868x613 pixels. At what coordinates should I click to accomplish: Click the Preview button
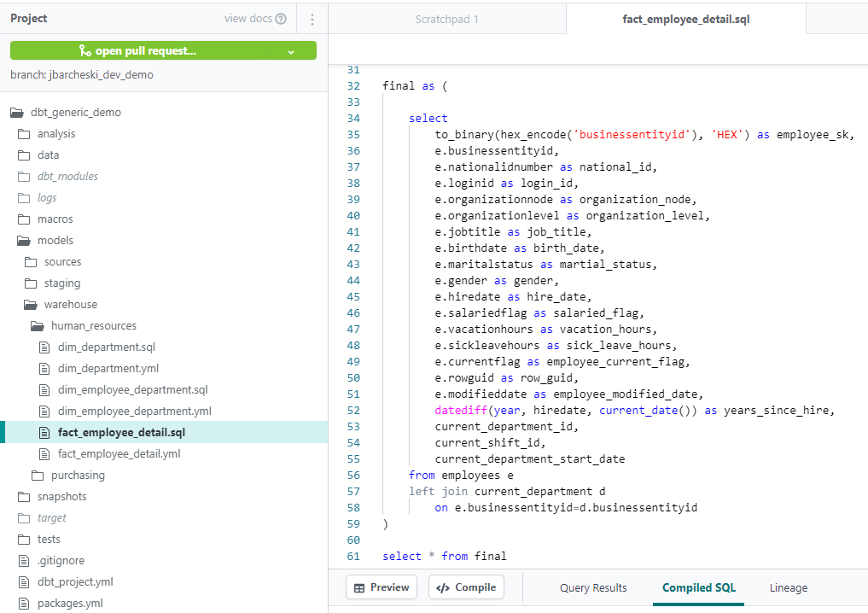click(382, 587)
